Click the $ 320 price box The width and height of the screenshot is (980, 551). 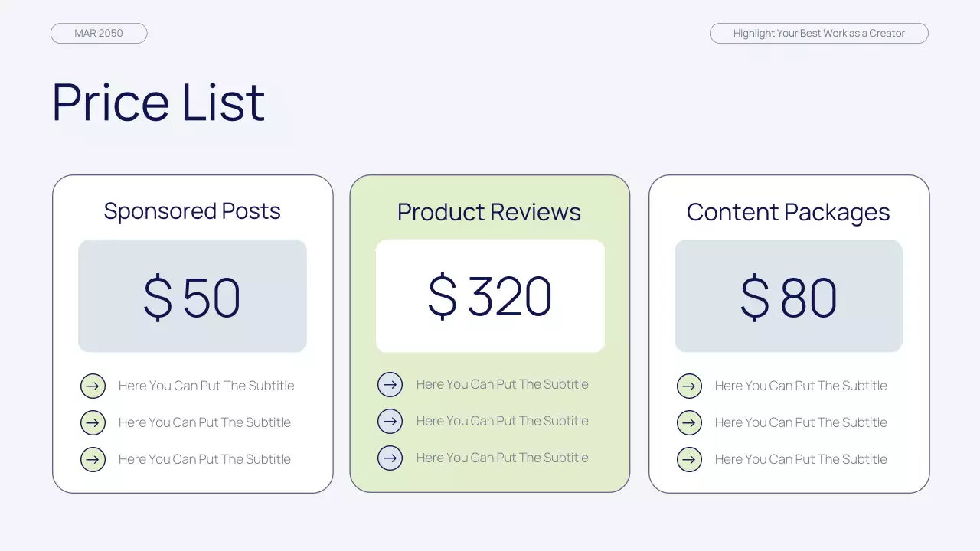click(x=490, y=296)
